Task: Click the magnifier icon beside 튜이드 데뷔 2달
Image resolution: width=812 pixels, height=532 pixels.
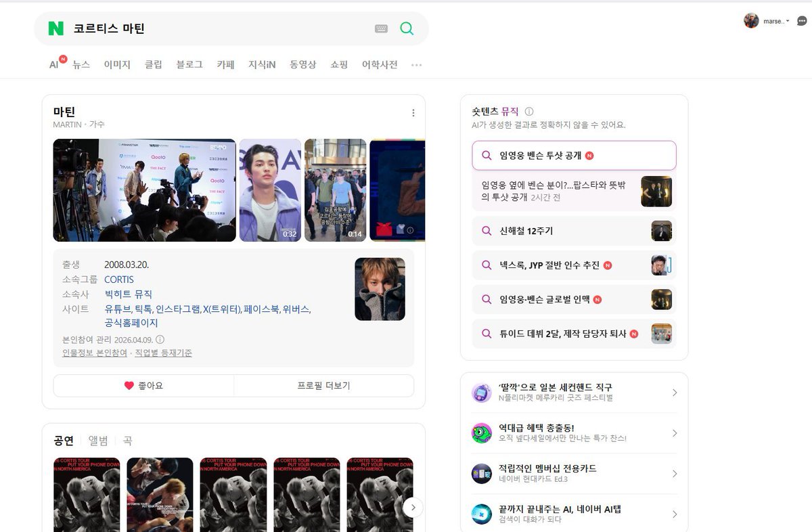Action: (x=487, y=334)
